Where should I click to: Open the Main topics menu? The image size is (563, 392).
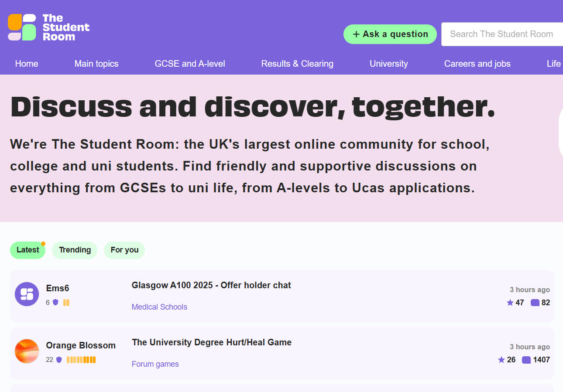pos(96,64)
